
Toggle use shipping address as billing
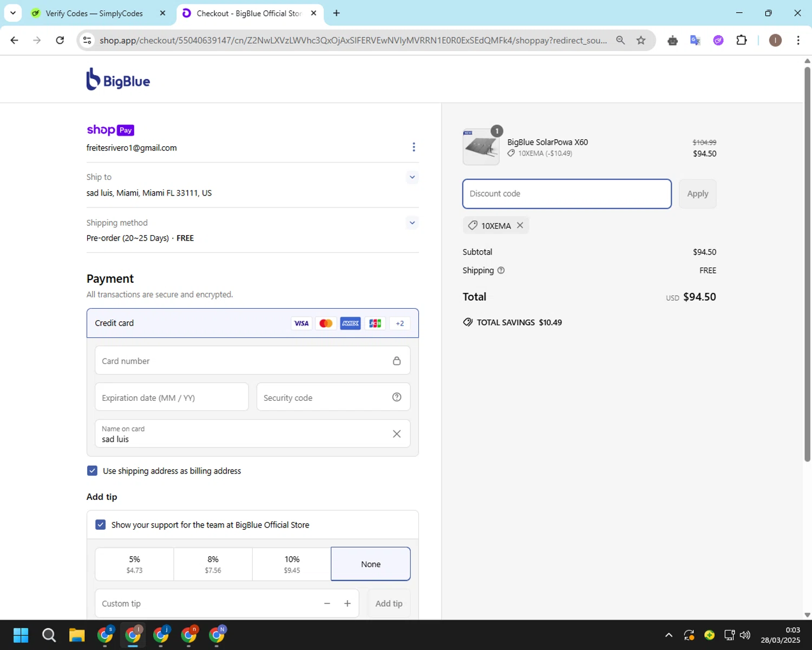(x=92, y=471)
